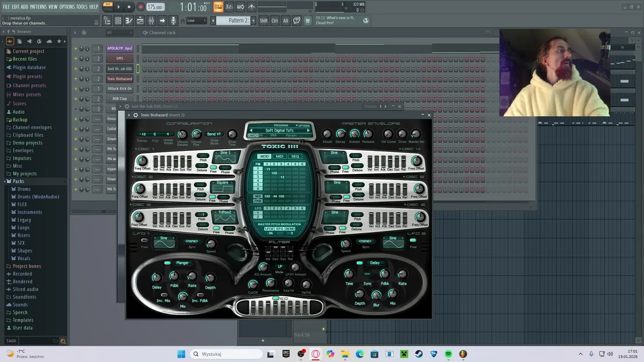Switch to the MIDI tab in Toxic
This screenshot has width=644, height=362.
[x=280, y=156]
